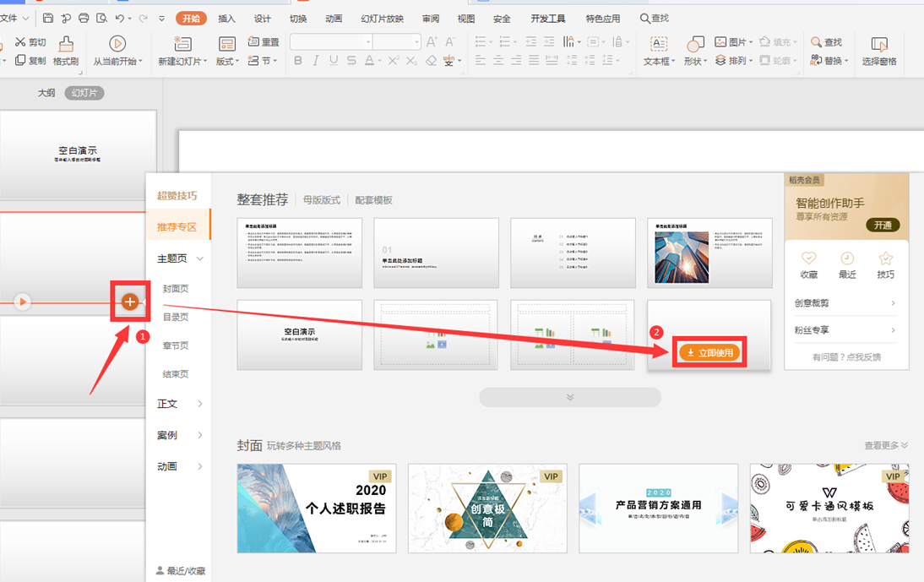The height and width of the screenshot is (582, 924).
Task: Apply numbered list formatting
Action: (505, 42)
